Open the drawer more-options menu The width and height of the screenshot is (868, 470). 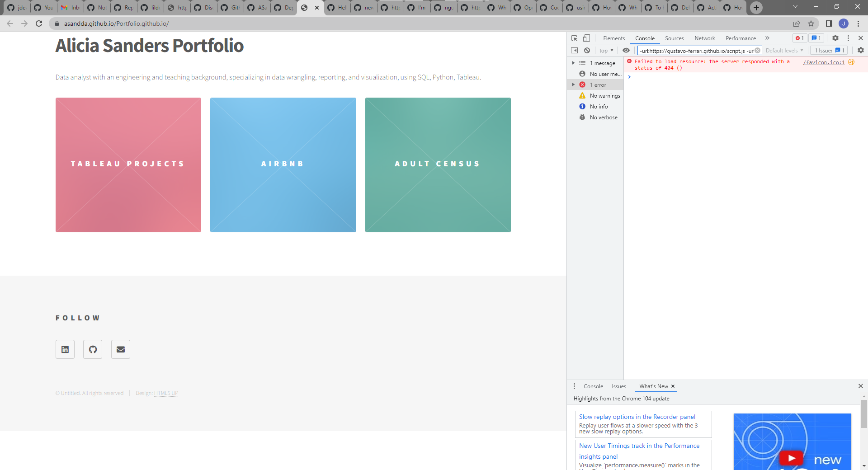tap(574, 386)
